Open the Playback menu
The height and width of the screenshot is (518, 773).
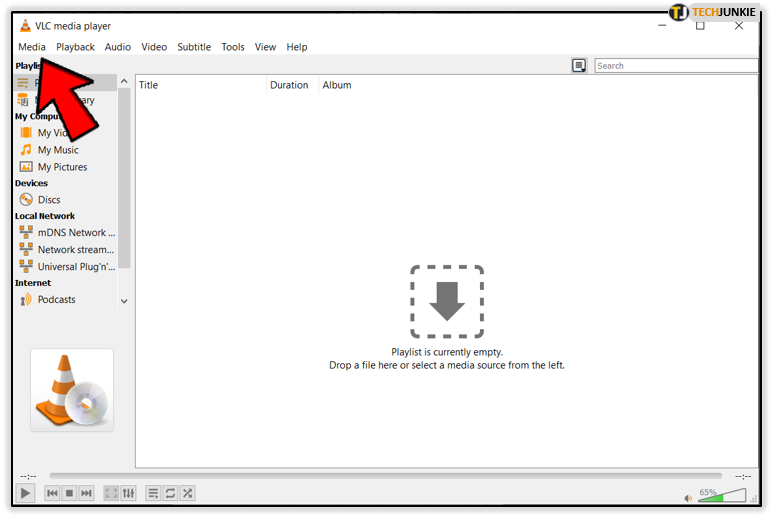(x=75, y=47)
